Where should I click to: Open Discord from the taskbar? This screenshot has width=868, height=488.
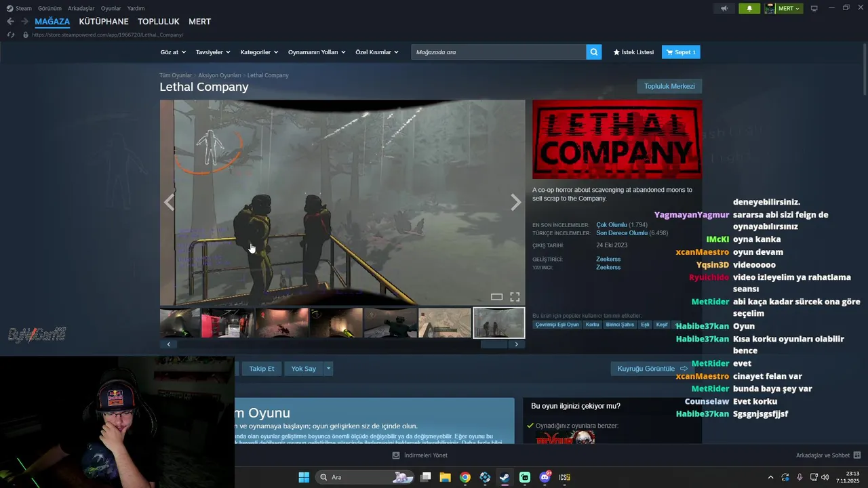pos(545,477)
